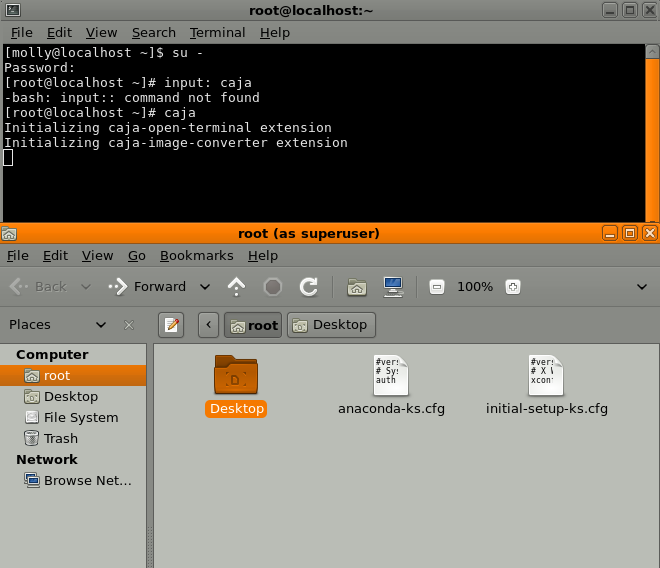Open the Help menu in Caja

(263, 256)
